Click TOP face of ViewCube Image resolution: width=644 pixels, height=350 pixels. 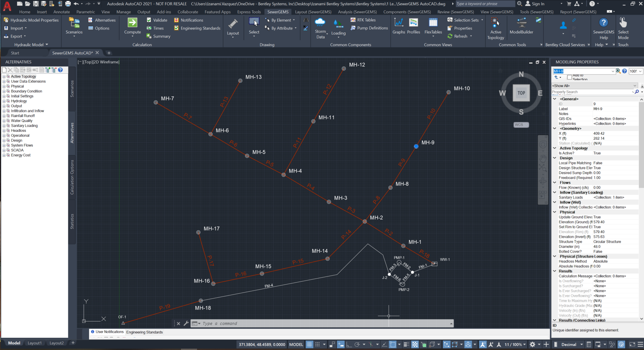click(x=521, y=93)
